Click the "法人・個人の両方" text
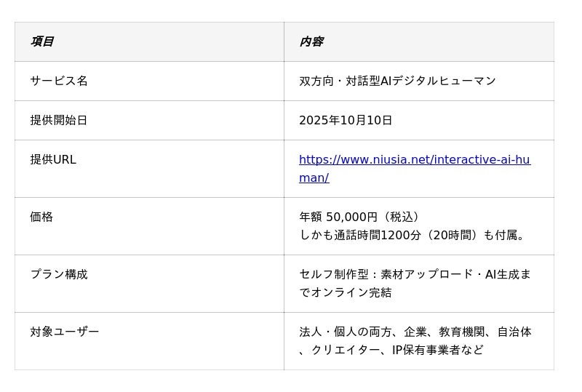 pos(345,332)
